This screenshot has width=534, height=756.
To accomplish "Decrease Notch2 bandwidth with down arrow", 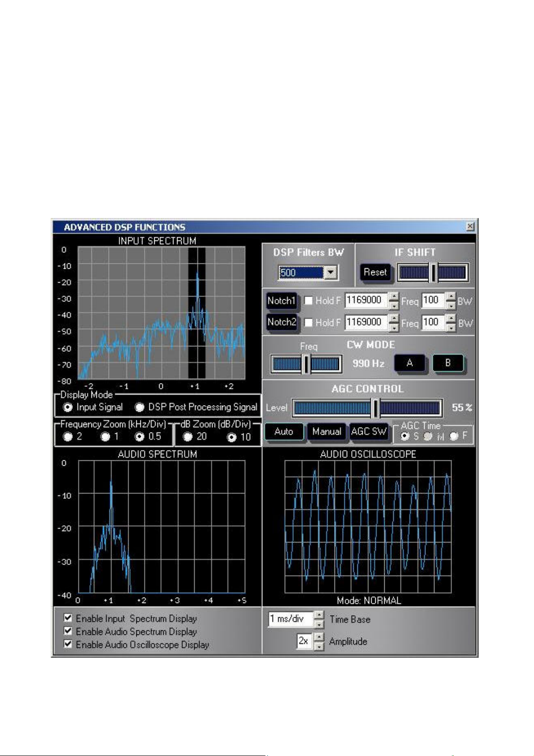I will click(451, 327).
